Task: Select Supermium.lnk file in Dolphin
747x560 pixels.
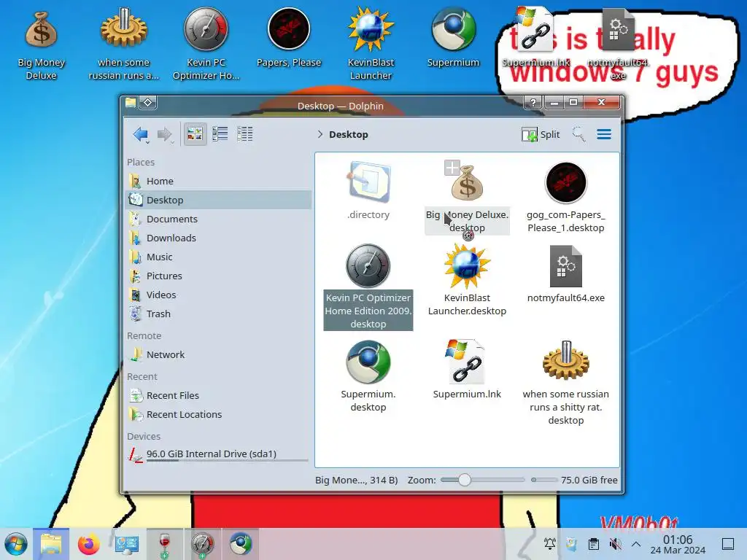Action: click(467, 369)
